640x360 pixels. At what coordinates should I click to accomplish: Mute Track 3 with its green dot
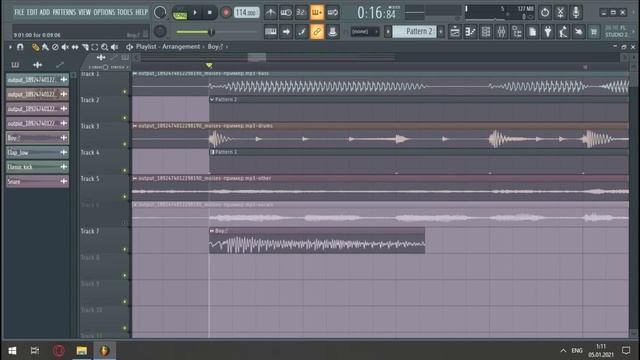[125, 144]
